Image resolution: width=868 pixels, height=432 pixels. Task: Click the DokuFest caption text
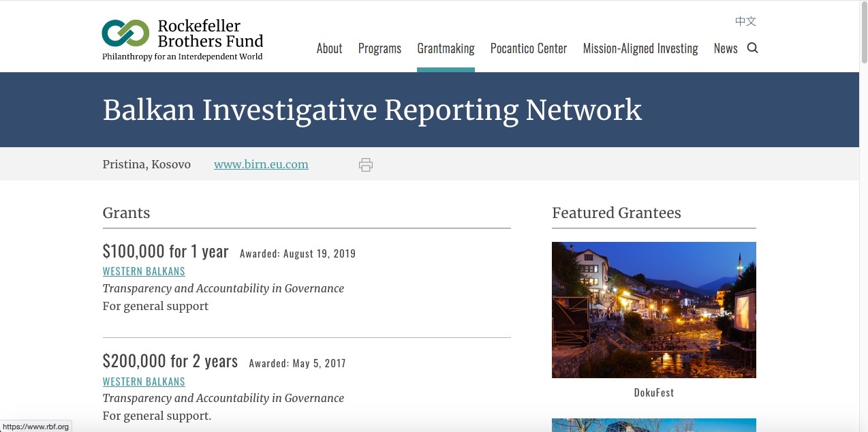click(x=653, y=392)
